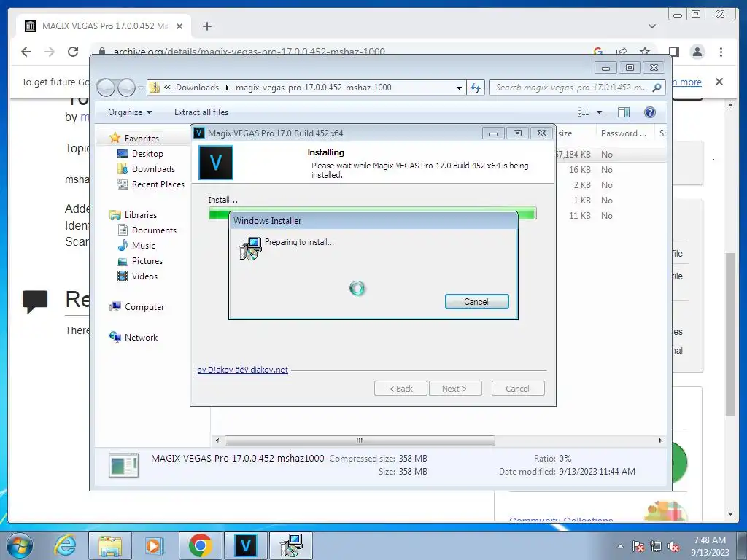This screenshot has height=560, width=747.
Task: Click Explorer forward navigation button
Action: (x=126, y=87)
